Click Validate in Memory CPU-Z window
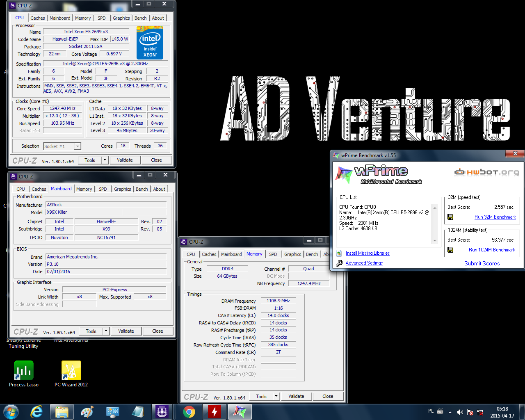The width and height of the screenshot is (525, 420). 296,396
